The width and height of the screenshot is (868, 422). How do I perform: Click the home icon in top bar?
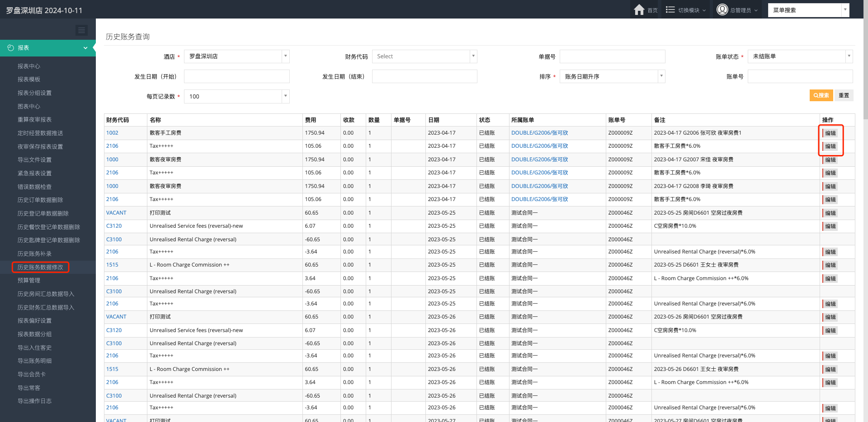[639, 10]
